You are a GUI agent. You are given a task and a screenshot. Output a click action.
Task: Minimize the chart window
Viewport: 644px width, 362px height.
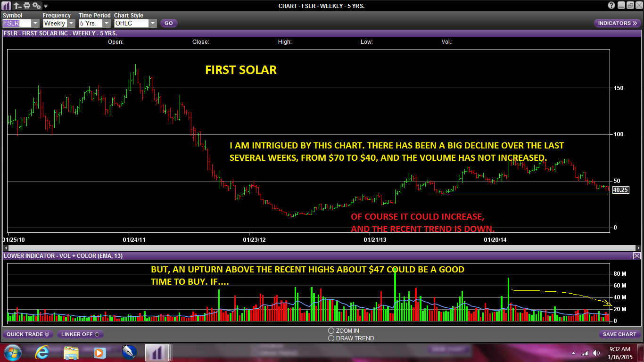621,6
